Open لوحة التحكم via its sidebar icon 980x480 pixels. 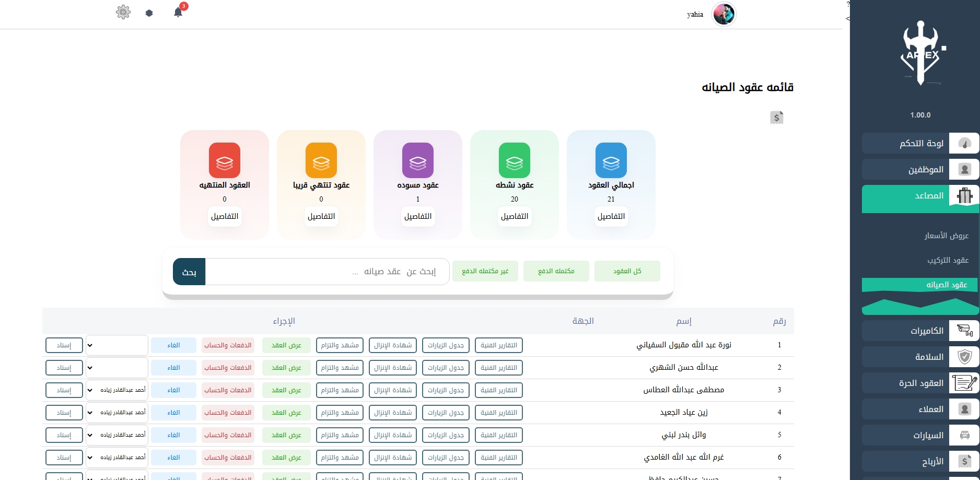[x=964, y=143]
